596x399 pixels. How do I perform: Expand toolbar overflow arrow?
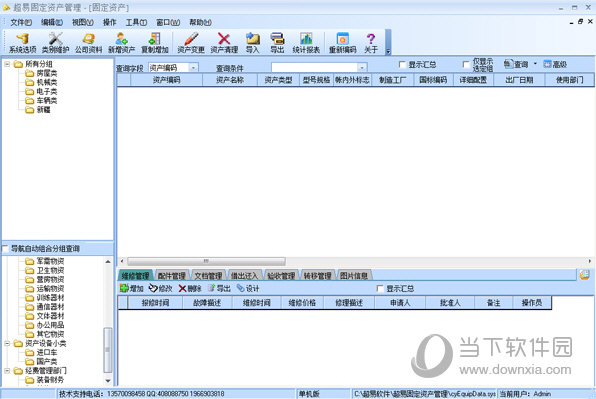[x=388, y=52]
